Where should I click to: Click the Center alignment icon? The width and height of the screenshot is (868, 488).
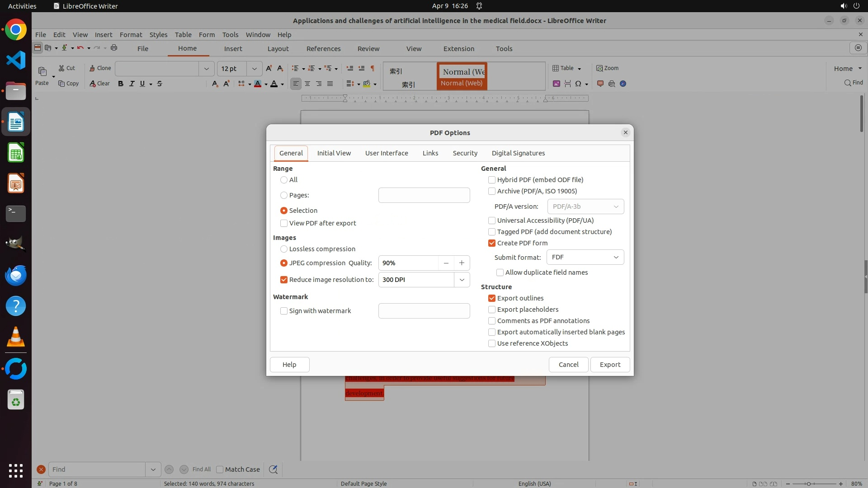[307, 84]
